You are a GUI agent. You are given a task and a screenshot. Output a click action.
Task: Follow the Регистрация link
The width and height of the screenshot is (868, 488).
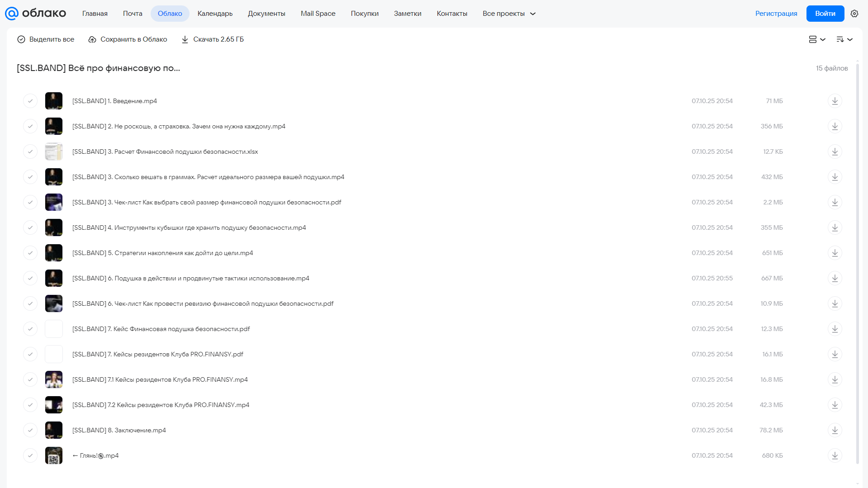[776, 14]
